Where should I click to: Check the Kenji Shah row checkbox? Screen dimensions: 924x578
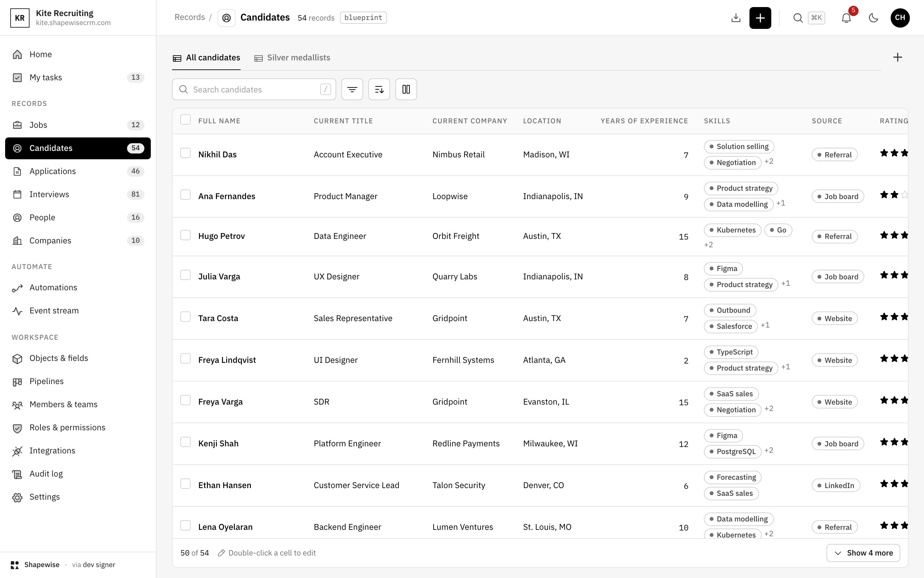point(185,442)
